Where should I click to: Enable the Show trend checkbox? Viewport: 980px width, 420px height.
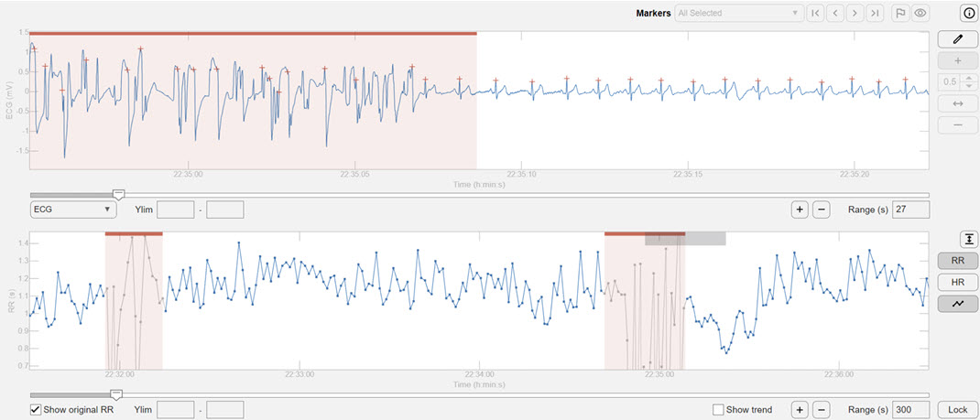tap(718, 410)
